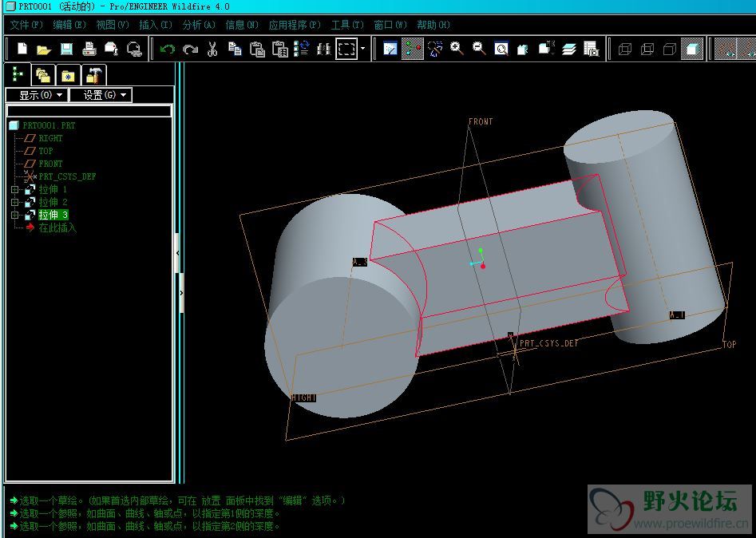The height and width of the screenshot is (538, 756).
Task: Switch to the Connections tab
Action: (93, 76)
